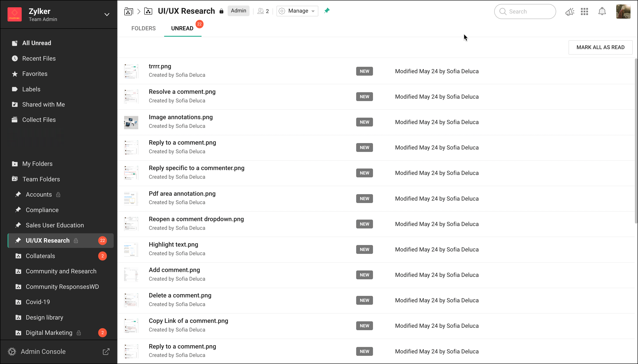Open the user profile avatar
The height and width of the screenshot is (364, 638).
point(623,11)
